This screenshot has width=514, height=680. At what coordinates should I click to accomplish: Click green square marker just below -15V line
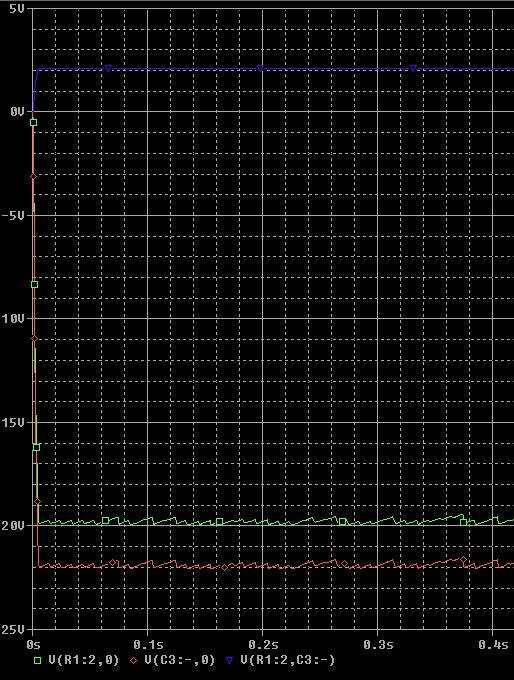pyautogui.click(x=36, y=448)
